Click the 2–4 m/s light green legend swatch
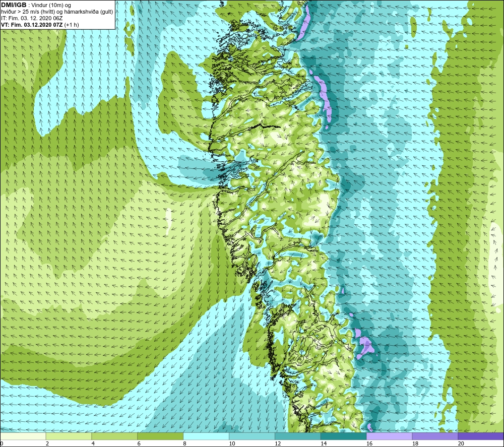504x447 pixels. (x=69, y=436)
